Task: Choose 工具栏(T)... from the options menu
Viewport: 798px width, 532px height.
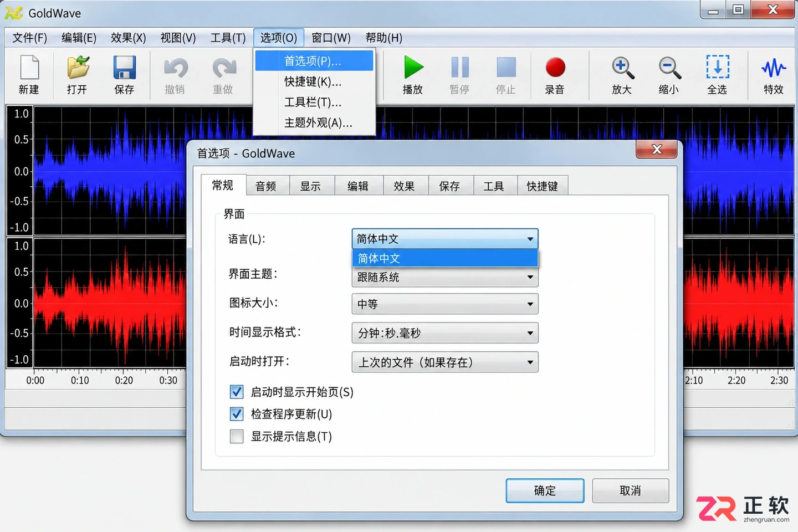Action: pos(314,103)
